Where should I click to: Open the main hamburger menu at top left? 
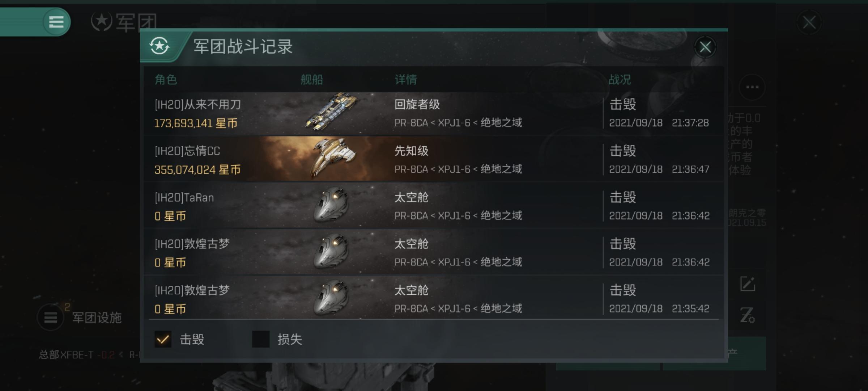click(x=56, y=22)
